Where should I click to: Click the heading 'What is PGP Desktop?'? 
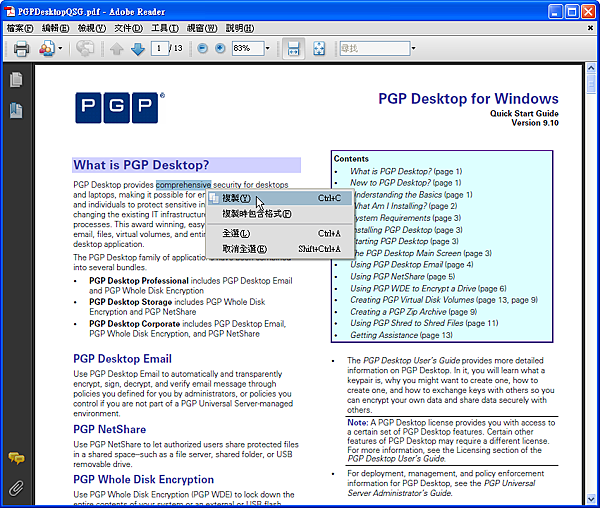141,165
